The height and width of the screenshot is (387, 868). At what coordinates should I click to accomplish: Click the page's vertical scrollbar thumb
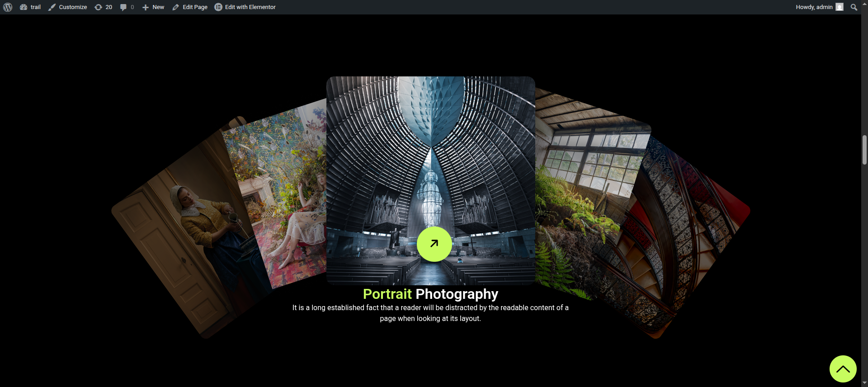pyautogui.click(x=864, y=150)
